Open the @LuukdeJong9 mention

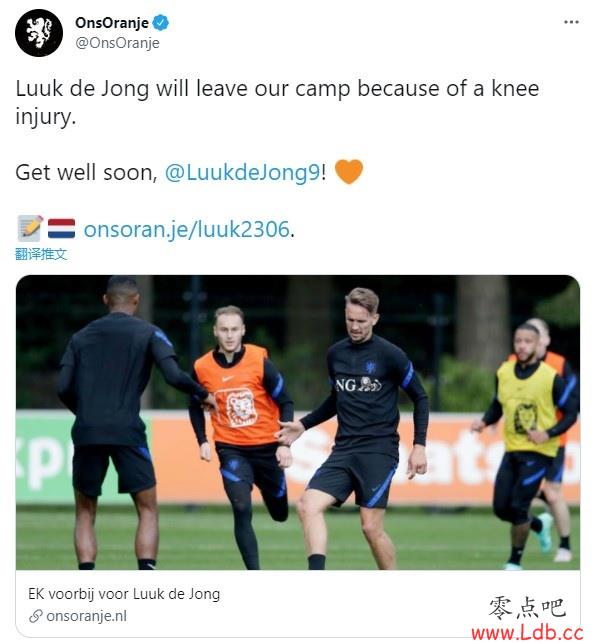pos(242,172)
